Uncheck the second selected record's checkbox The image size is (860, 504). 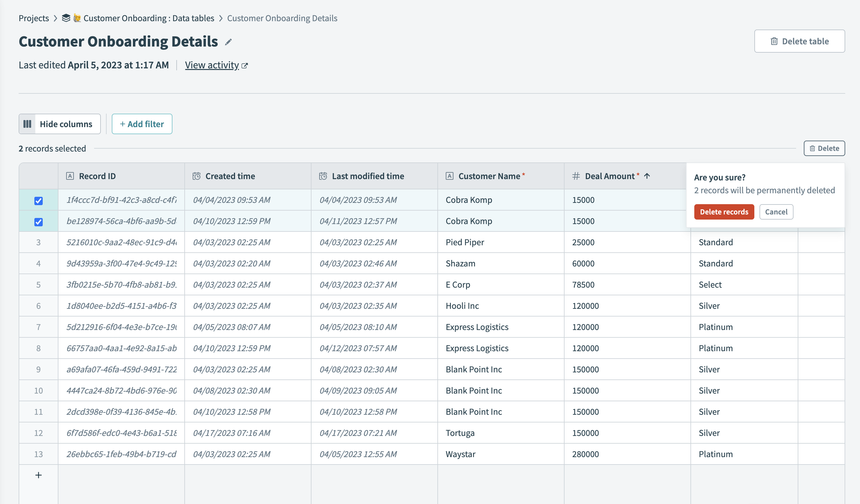[x=38, y=221]
